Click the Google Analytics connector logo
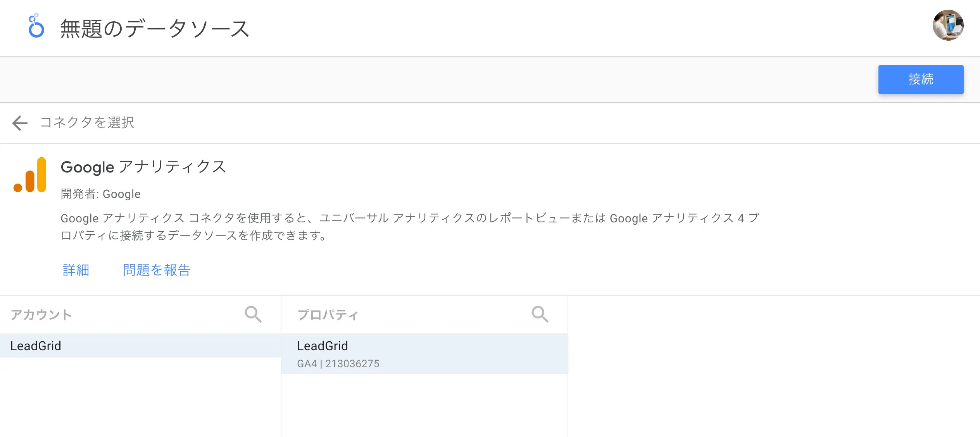 pyautogui.click(x=30, y=175)
